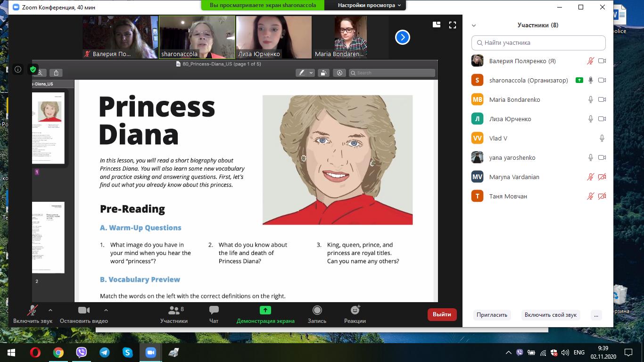644x362 pixels.
Task: Open the Чат chat button
Action: (x=214, y=314)
